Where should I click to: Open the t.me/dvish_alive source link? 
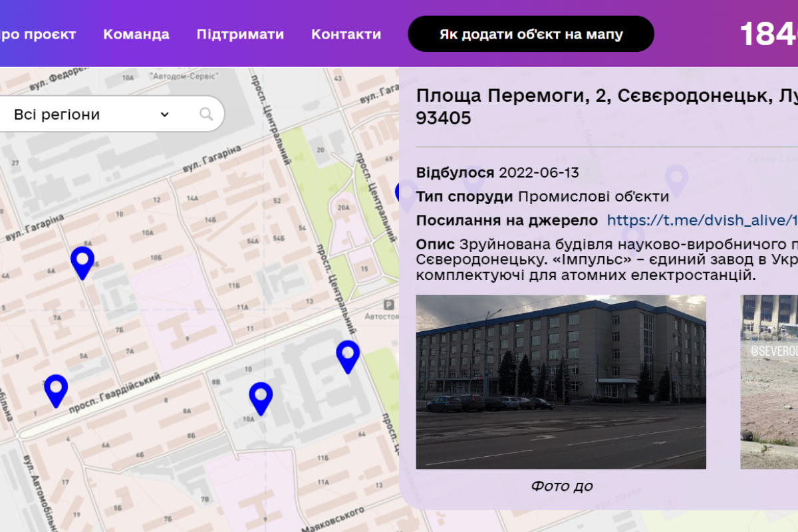tap(702, 220)
